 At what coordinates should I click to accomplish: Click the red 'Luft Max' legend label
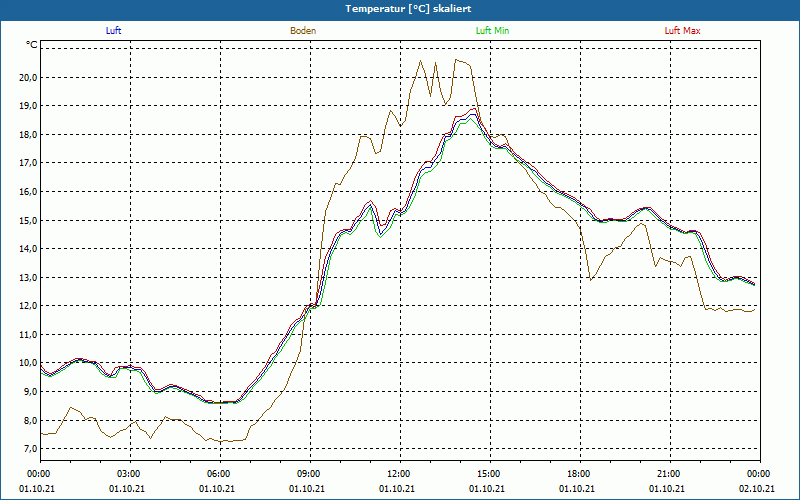[x=682, y=31]
